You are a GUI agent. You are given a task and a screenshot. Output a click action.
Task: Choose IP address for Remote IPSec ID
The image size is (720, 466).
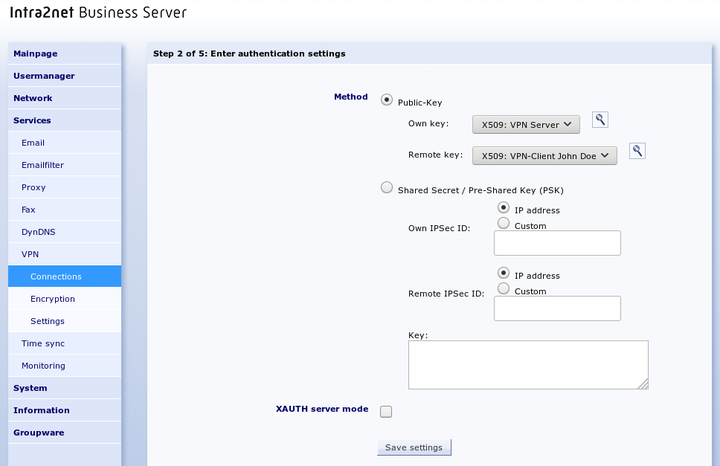[504, 273]
